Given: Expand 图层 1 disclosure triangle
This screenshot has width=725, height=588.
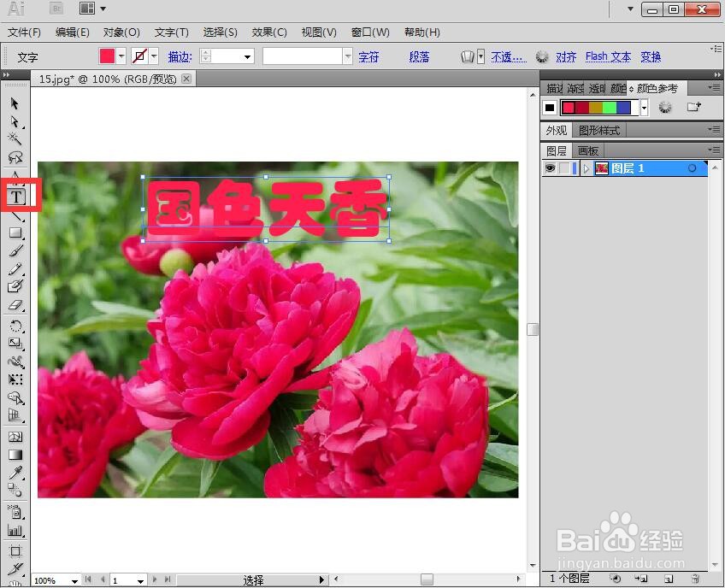Looking at the screenshot, I should point(586,168).
